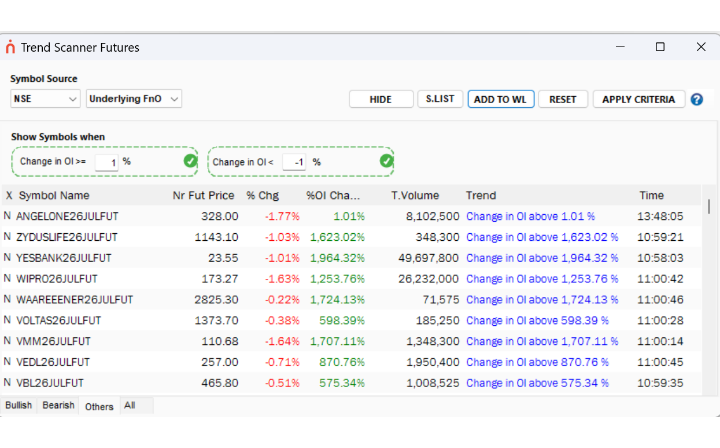This screenshot has width=720, height=448.
Task: Click the X column header
Action: tap(9, 195)
